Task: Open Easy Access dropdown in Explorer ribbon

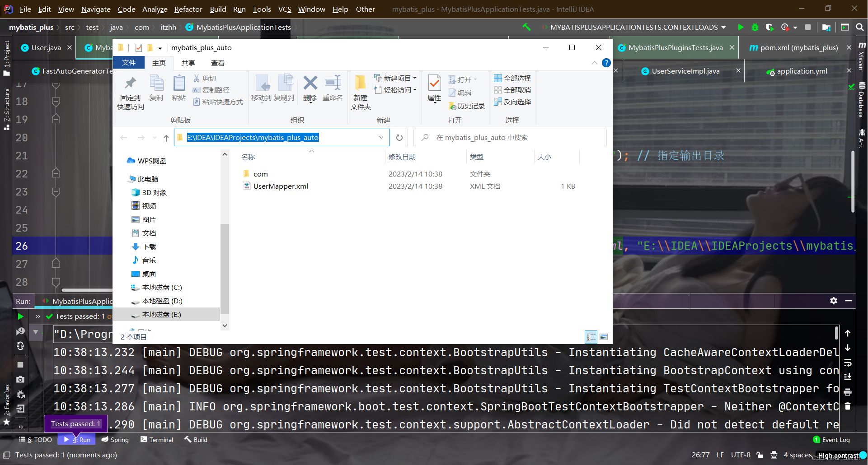Action: (x=395, y=90)
